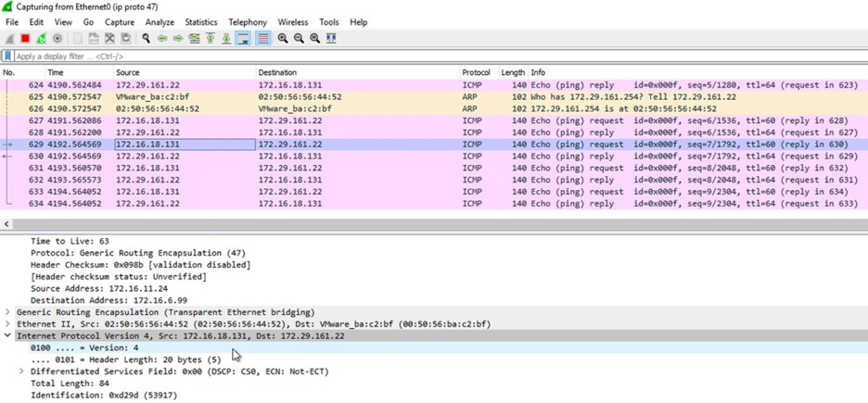The height and width of the screenshot is (403, 868).
Task: Toggle auto-scroll during live capture
Action: pos(243,39)
